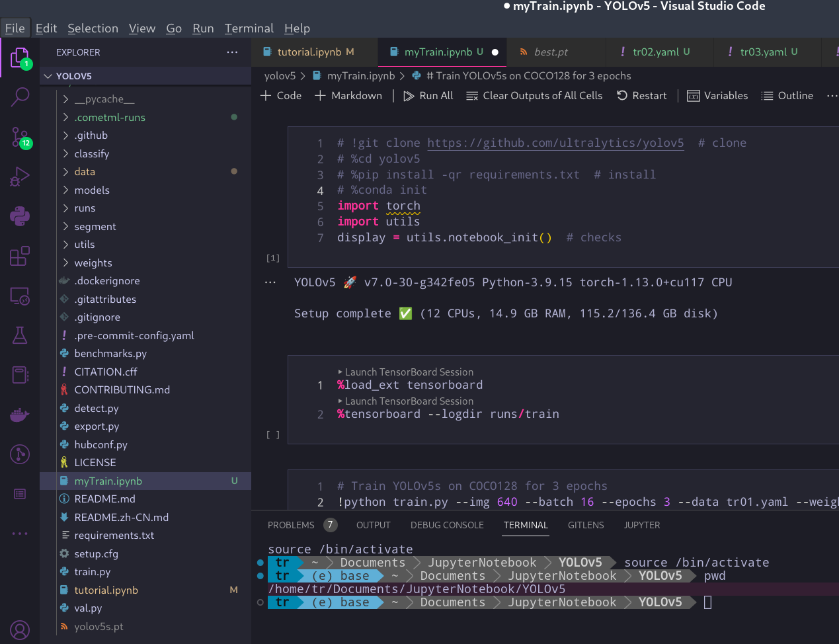
Task: Expand the runs folder
Action: pos(145,208)
